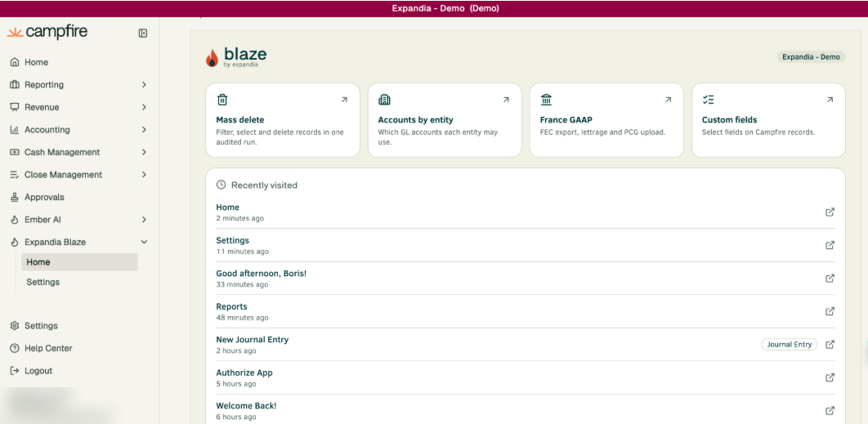Open Custom fields via its arrow icon
Screen dimensions: 868x424
coord(830,100)
